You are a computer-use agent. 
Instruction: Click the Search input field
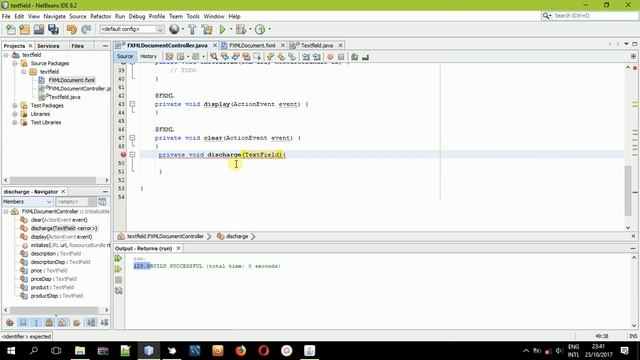[x=594, y=16]
